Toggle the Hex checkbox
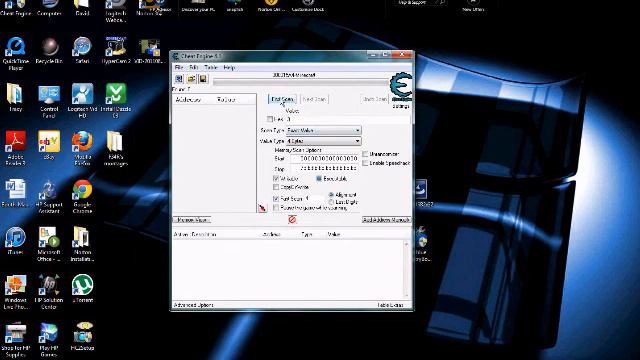Screen dimensions: 640x360 pyautogui.click(x=270, y=119)
